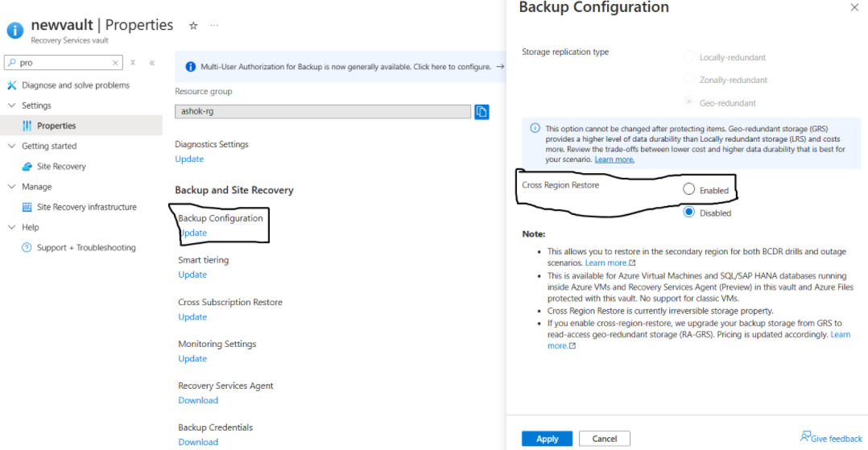868x450 pixels.
Task: Click the Multi-User Authorization banner text
Action: [x=345, y=67]
